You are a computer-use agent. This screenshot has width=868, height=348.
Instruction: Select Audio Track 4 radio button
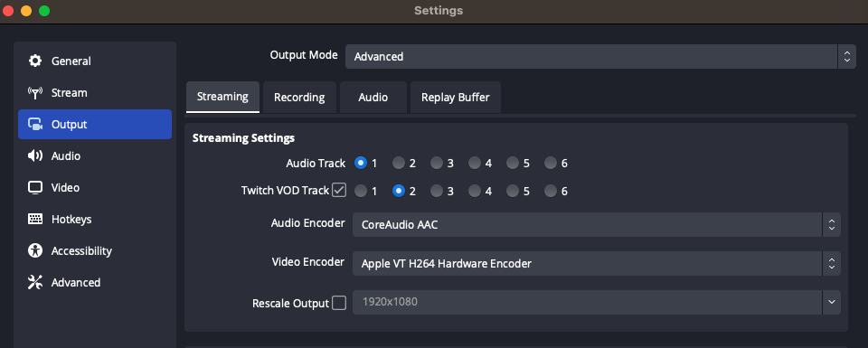(475, 163)
